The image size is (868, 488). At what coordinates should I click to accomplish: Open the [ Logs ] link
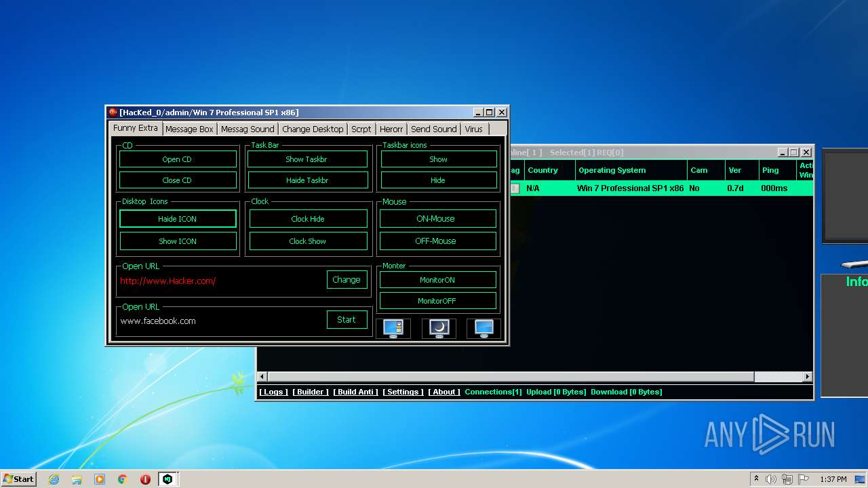point(273,392)
